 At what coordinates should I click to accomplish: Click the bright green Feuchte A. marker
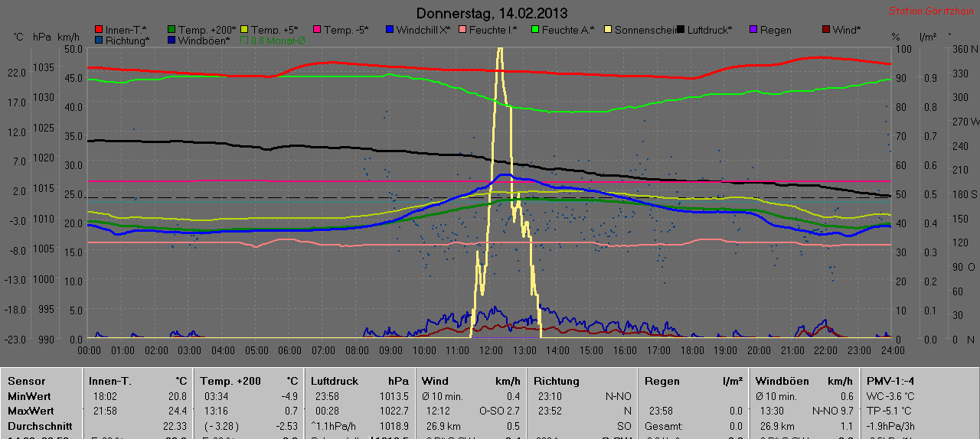click(534, 30)
